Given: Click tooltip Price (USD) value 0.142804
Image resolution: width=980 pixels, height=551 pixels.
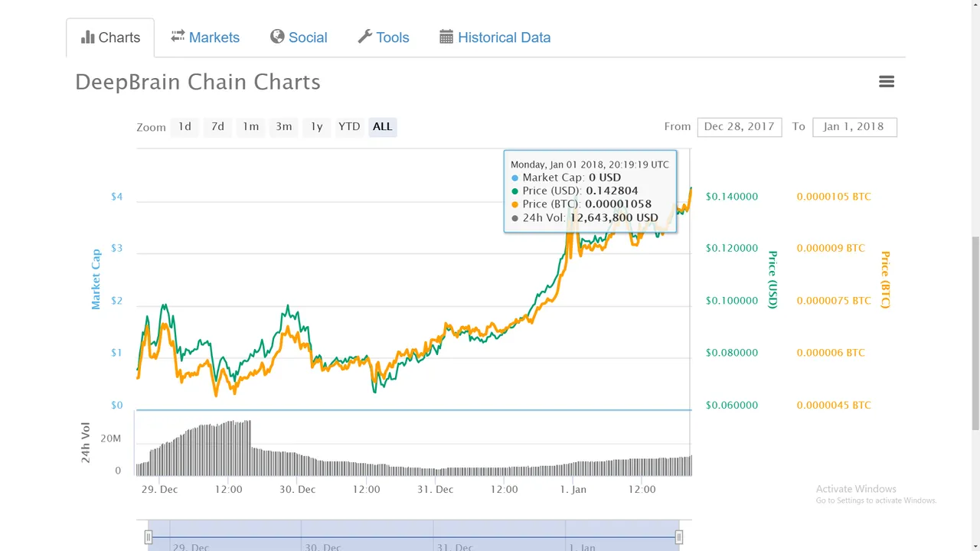Looking at the screenshot, I should (612, 191).
